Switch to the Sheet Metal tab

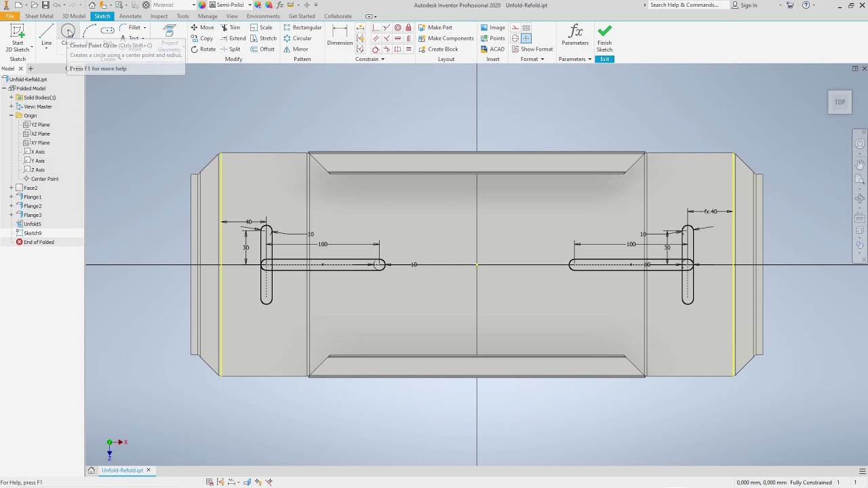[39, 16]
